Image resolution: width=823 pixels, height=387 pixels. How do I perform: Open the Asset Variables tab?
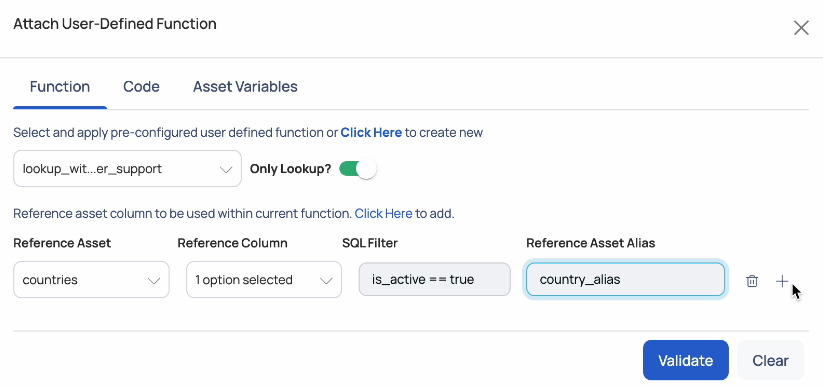pos(245,87)
